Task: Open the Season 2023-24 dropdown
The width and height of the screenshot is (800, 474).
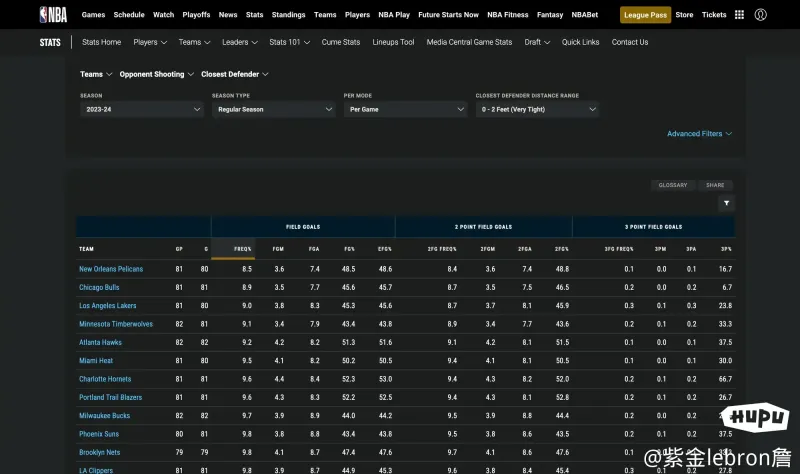Action: (142, 109)
